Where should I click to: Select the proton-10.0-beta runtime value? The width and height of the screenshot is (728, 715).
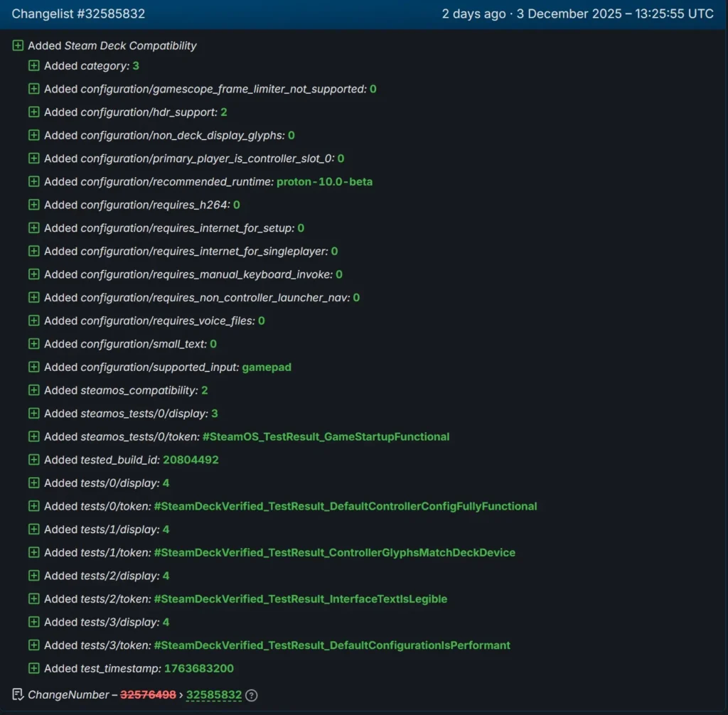324,182
